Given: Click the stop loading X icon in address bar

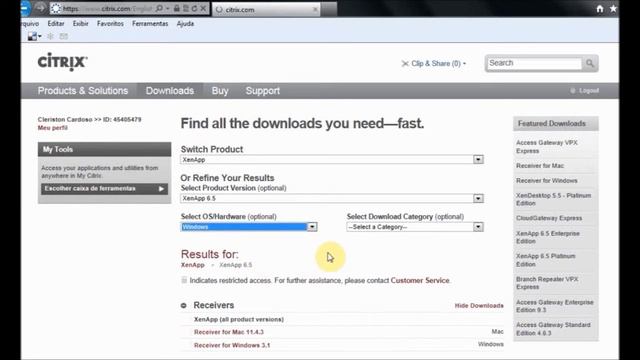Looking at the screenshot, I should pos(203,9).
